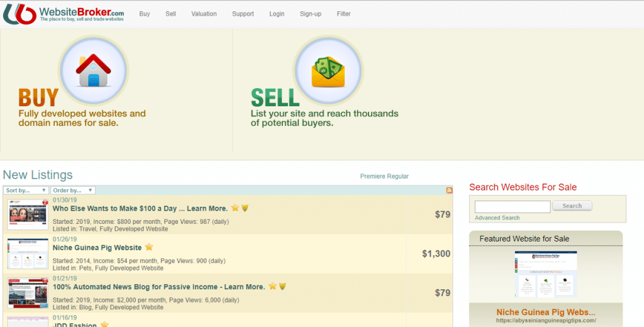
Task: Click the WebsiteBroker.com logo
Action: tap(64, 14)
